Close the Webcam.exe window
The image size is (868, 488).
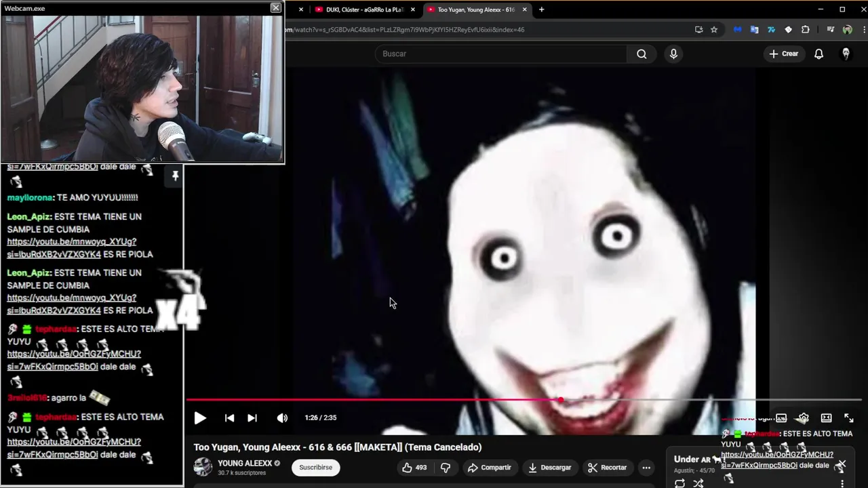click(275, 7)
